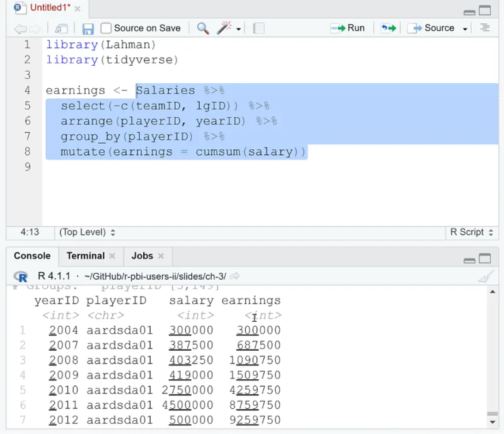Switch to the Jobs tab

(142, 256)
